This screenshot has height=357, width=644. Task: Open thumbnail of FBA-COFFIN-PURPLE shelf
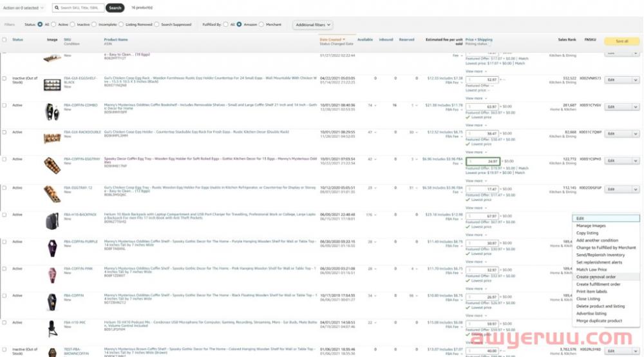tap(52, 248)
